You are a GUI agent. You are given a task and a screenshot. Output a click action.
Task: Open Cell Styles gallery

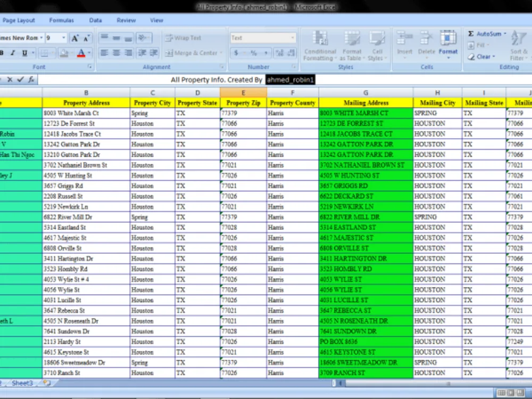(x=377, y=46)
